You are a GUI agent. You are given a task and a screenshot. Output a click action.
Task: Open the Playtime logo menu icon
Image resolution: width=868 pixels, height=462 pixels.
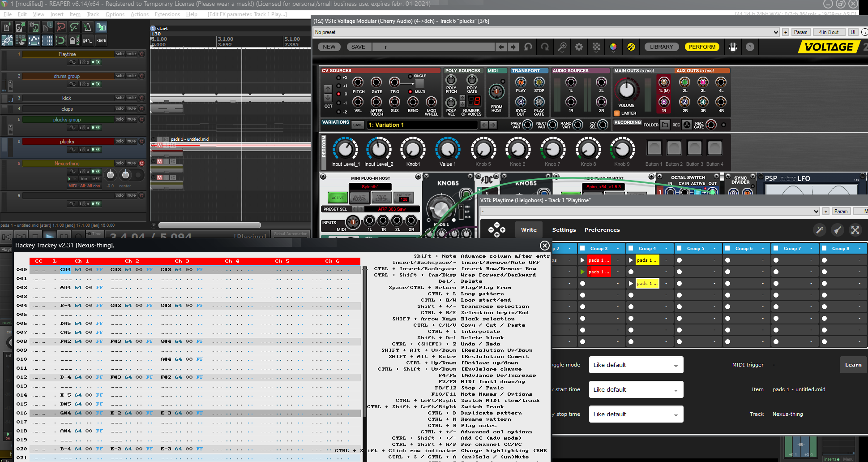pyautogui.click(x=497, y=230)
